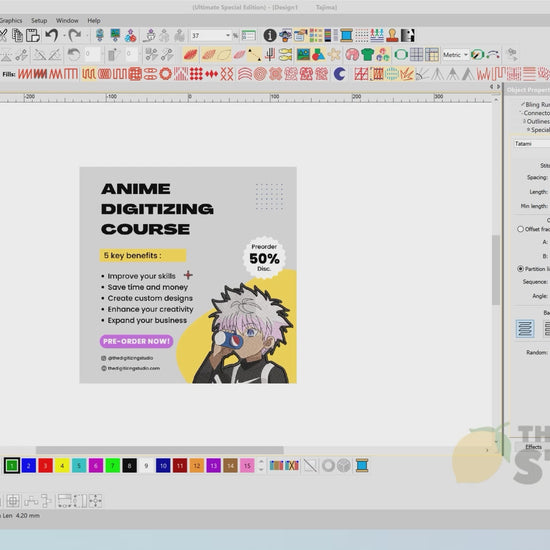
Task: Click the green T-shirt product icon
Action: pos(367,54)
